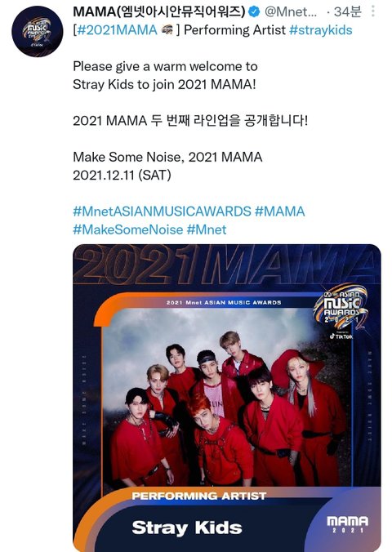
Task: Open the MAMA account display name
Action: point(158,11)
